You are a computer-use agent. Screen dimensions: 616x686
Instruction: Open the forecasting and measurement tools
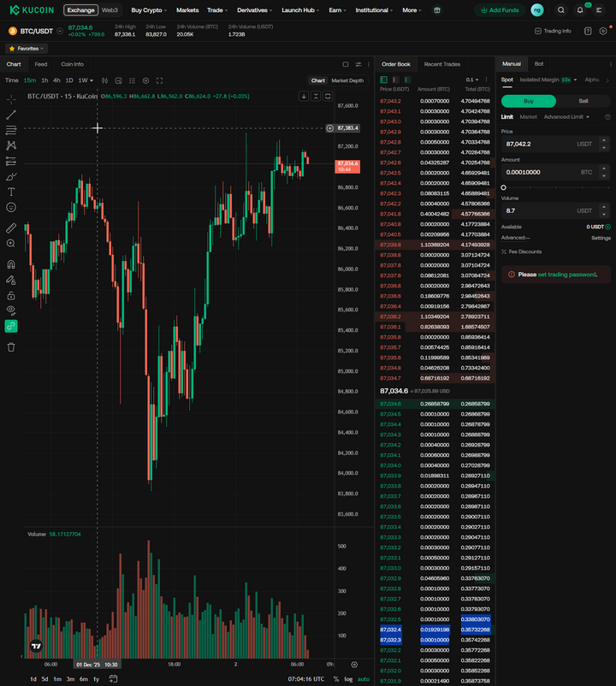(11, 161)
